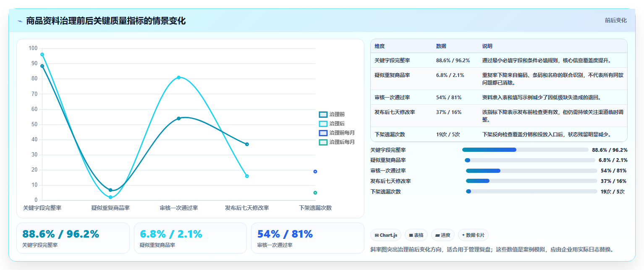Screen dimensions: 644x270
Task: Click the x-axis label 疑似重复商品率
Action: coord(110,208)
